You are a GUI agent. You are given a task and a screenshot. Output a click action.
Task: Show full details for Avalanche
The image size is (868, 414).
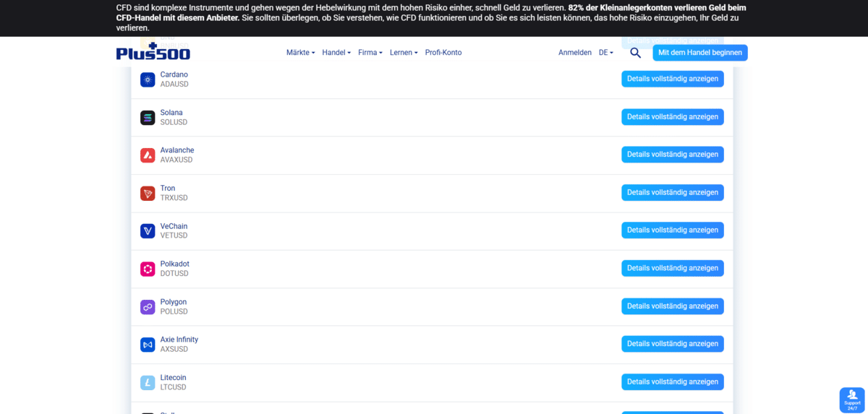(x=673, y=155)
